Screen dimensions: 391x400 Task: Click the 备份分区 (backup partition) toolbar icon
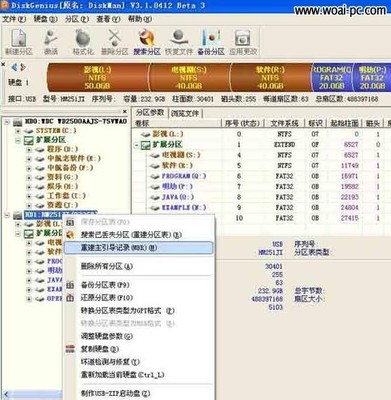[211, 42]
